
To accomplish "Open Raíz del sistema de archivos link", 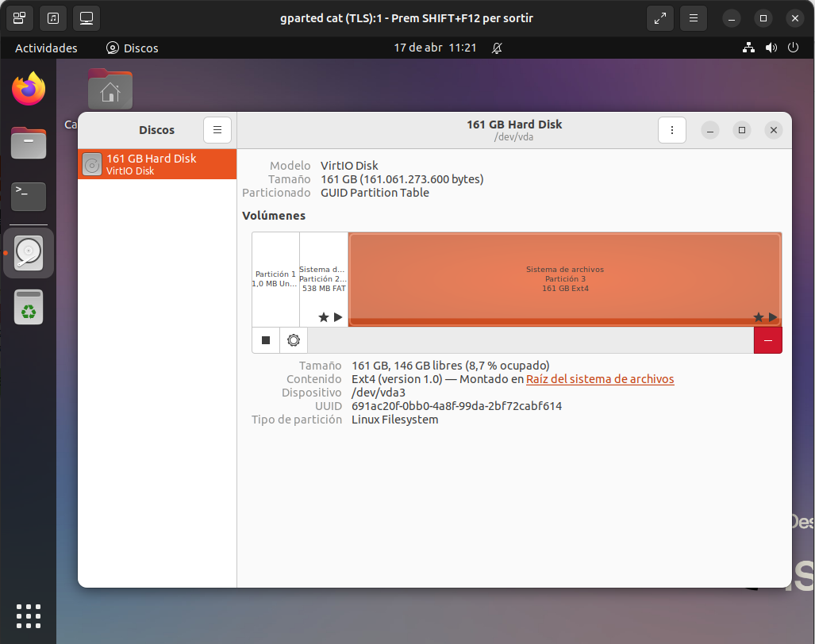I will (x=600, y=379).
